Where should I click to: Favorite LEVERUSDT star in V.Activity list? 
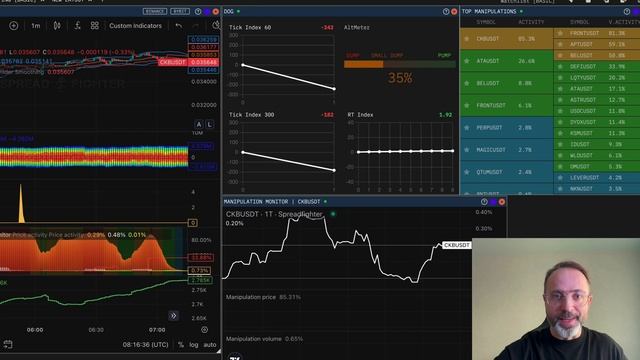[x=560, y=178]
